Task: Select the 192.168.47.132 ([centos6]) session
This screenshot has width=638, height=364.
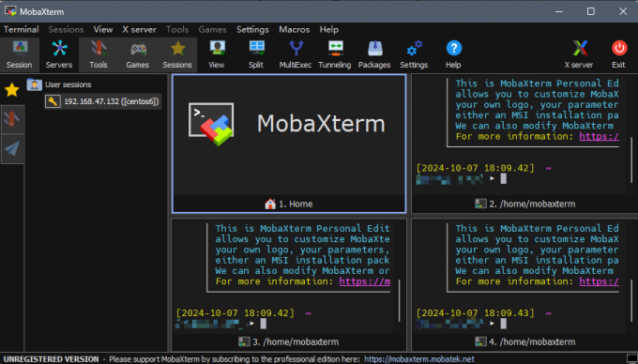Action: tap(111, 101)
